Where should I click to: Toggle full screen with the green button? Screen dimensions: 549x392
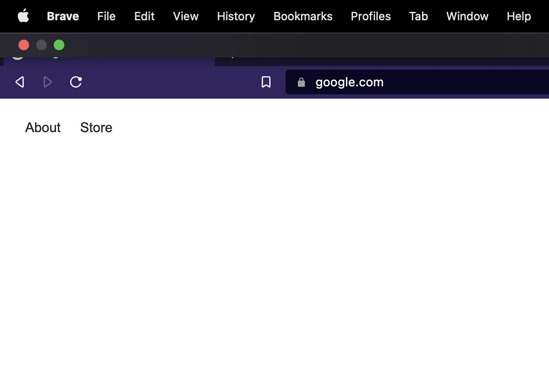(x=59, y=45)
